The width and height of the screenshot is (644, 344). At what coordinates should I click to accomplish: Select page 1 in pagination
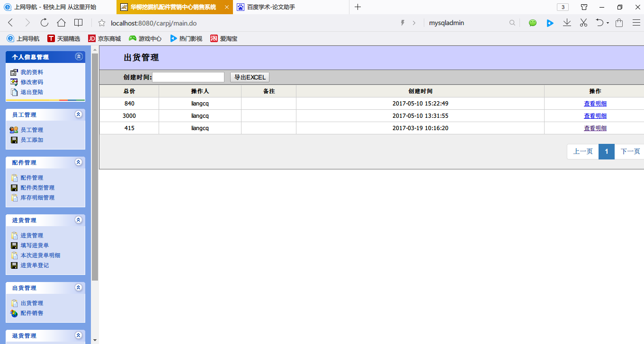(x=607, y=151)
